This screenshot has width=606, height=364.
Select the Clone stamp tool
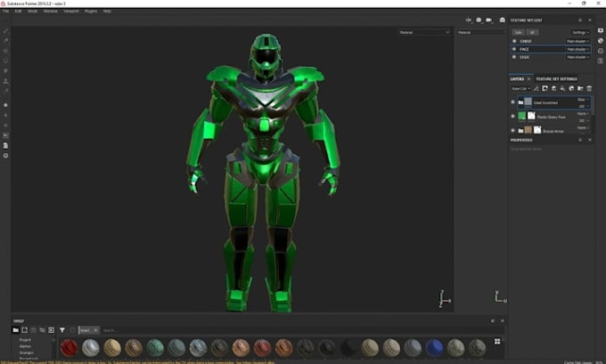point(5,81)
